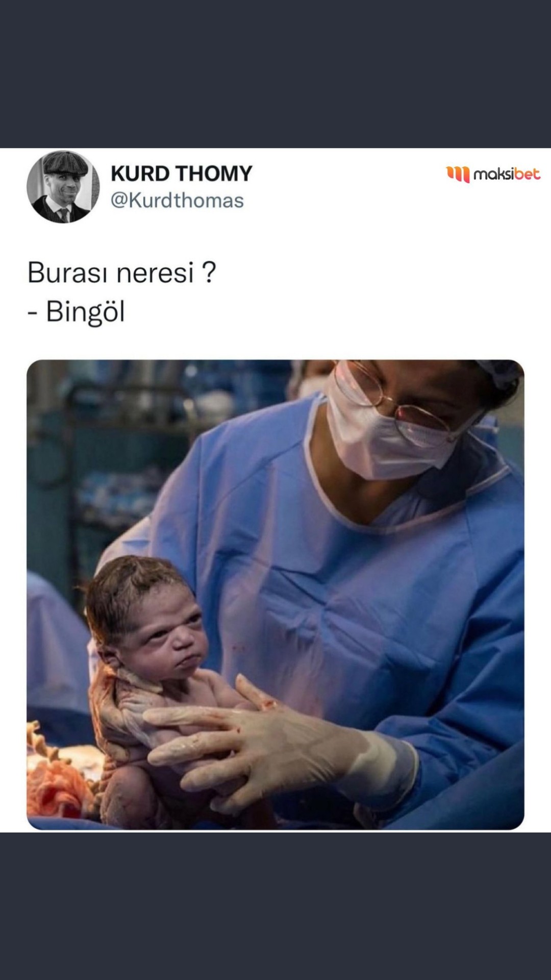Select the "Burası neresi ?" tweet line
Screen dimensions: 551x980
(x=121, y=272)
